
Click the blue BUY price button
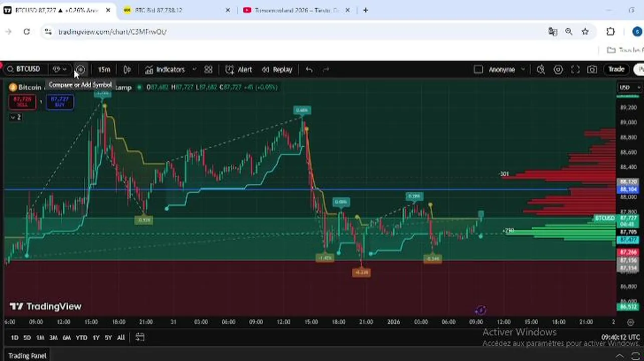click(60, 102)
